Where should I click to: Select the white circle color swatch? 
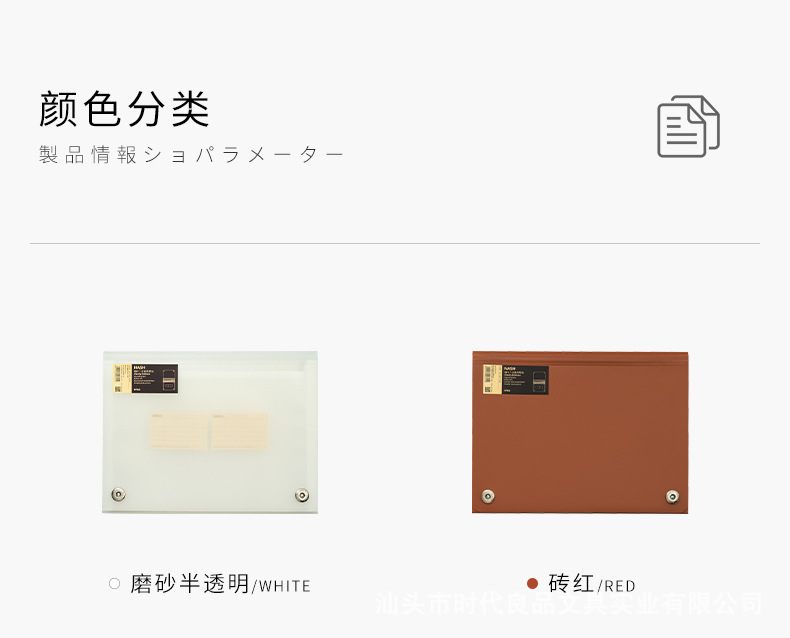[x=114, y=584]
